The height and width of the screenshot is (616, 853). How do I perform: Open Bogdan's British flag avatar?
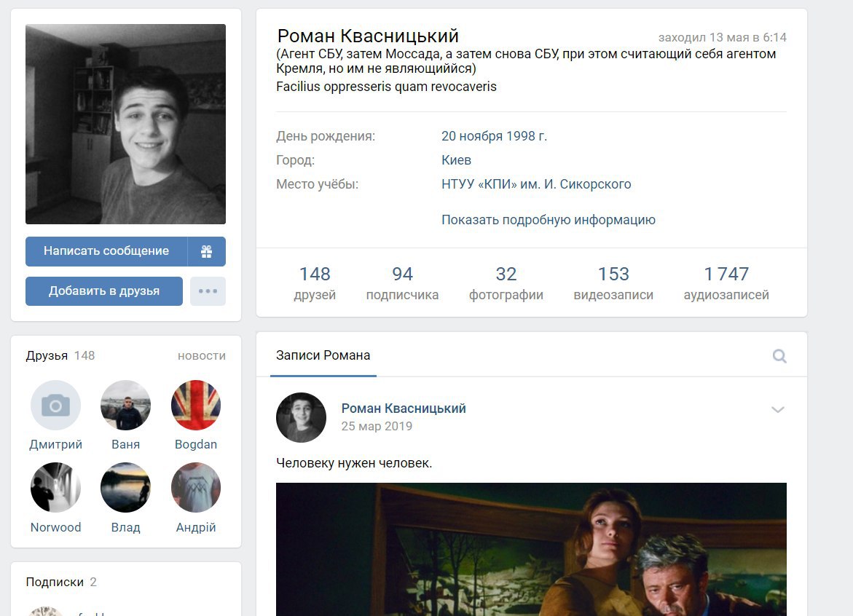(196, 405)
